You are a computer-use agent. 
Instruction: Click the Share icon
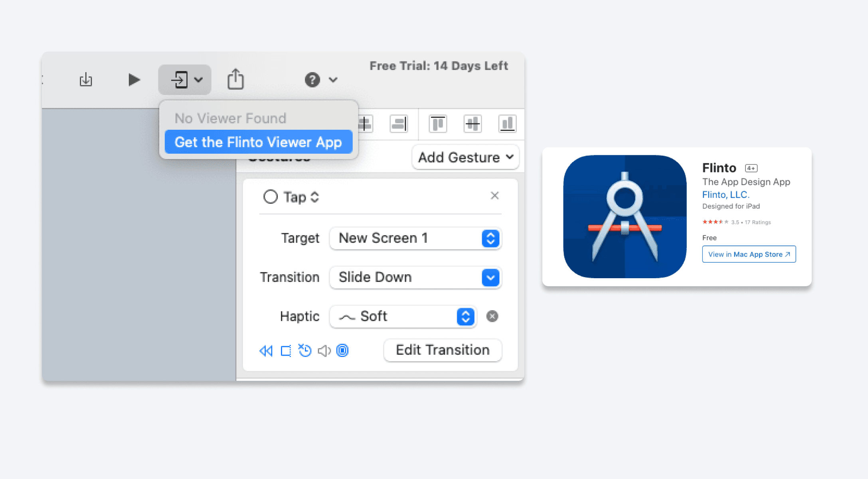point(235,79)
